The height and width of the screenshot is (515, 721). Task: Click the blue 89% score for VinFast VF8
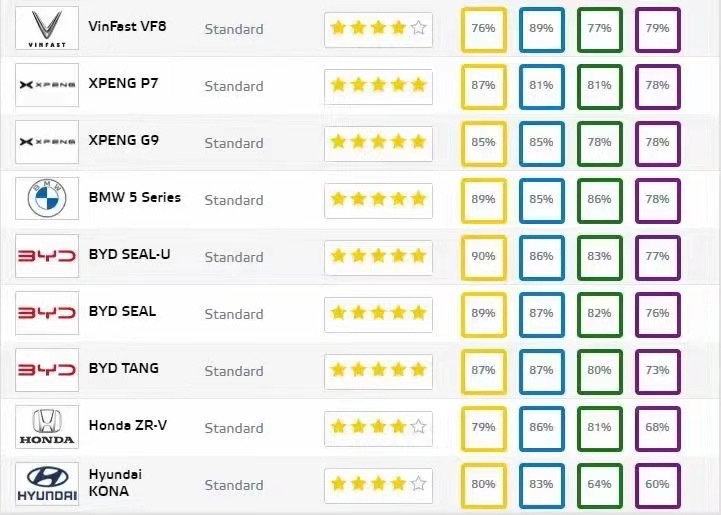542,30
